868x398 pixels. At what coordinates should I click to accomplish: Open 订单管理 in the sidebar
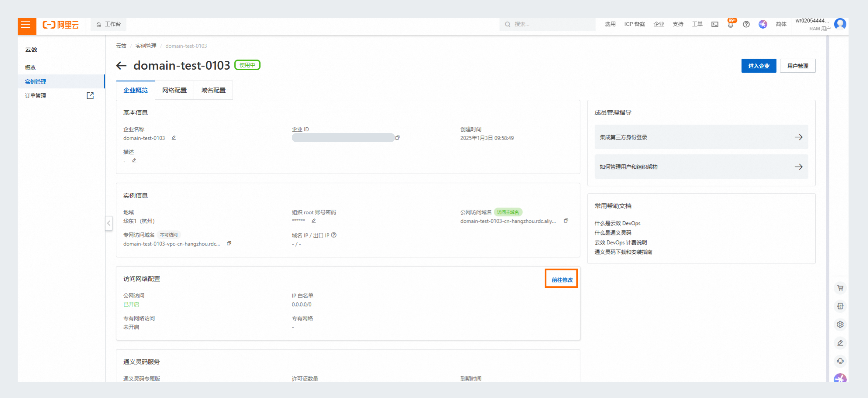[x=35, y=96]
